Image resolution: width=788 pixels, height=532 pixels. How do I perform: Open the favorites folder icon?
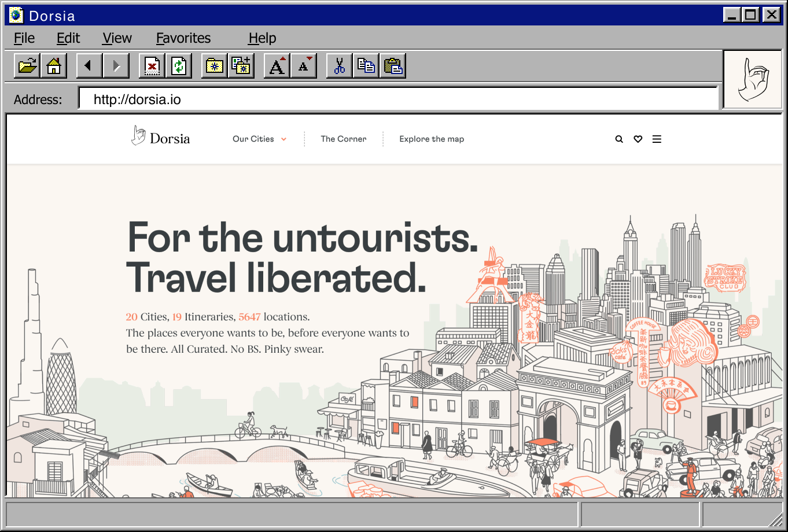215,66
